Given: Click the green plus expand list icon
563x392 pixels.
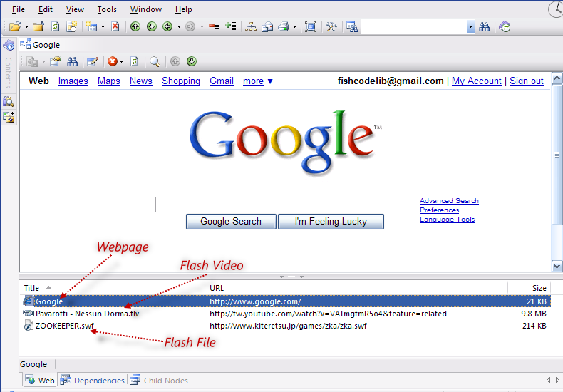Looking at the screenshot, I should tap(230, 26).
